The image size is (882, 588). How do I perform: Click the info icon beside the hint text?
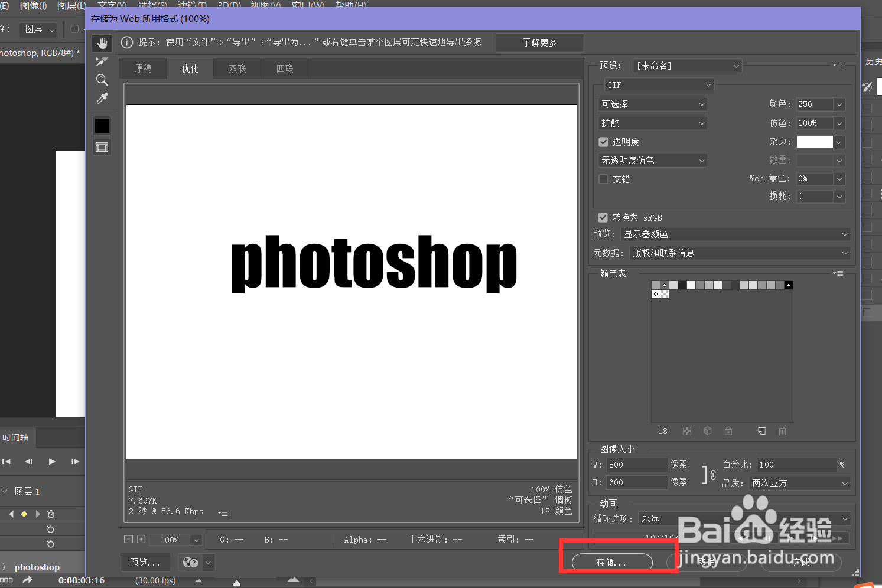127,43
